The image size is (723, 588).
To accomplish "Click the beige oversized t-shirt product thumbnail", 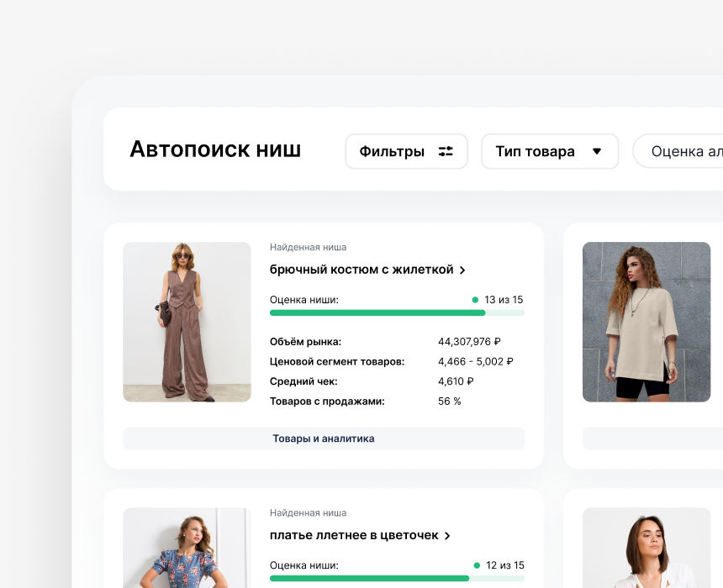I will pyautogui.click(x=646, y=322).
